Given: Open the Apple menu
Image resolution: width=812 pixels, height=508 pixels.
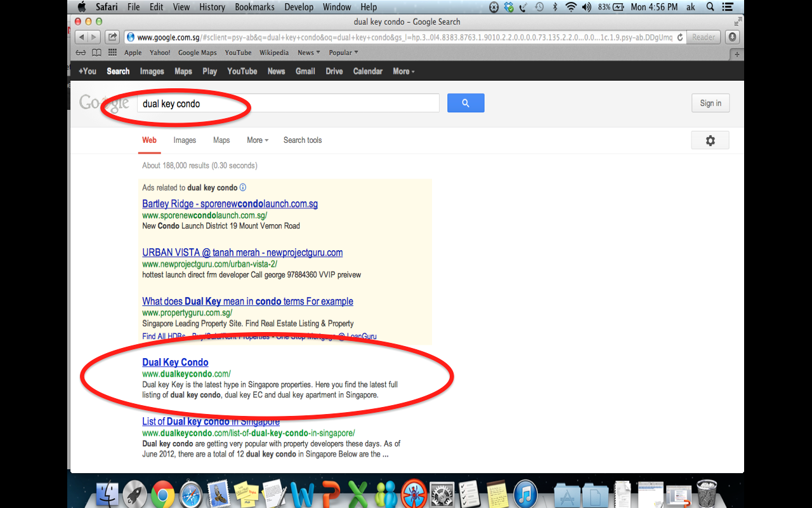Looking at the screenshot, I should (x=81, y=7).
